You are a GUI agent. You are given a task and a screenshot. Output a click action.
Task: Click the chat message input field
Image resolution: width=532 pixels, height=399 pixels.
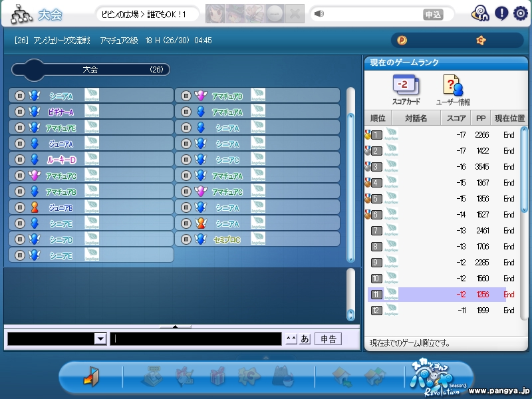196,339
